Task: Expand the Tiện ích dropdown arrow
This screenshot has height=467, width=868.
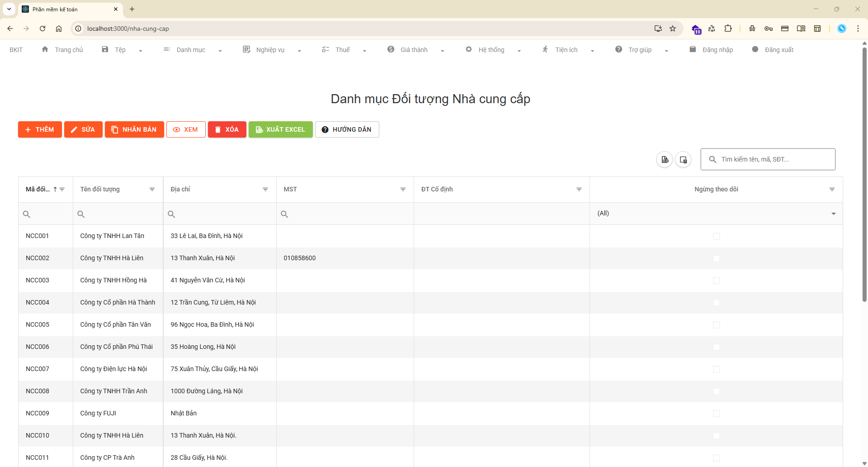Action: [592, 51]
